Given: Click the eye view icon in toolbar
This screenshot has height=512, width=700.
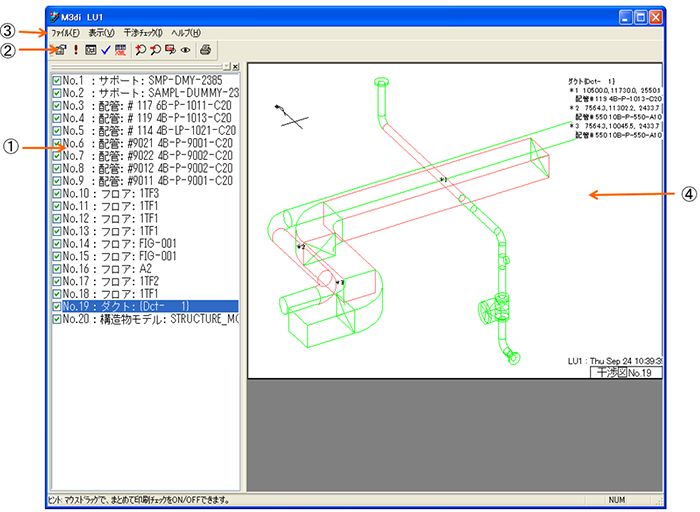Looking at the screenshot, I should click(185, 49).
